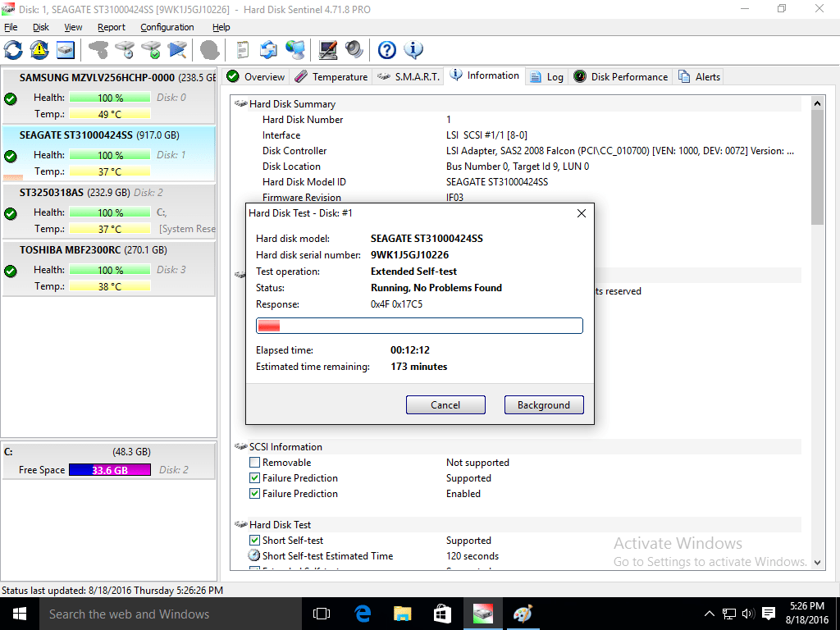Open the File menu
840x630 pixels.
[11, 27]
